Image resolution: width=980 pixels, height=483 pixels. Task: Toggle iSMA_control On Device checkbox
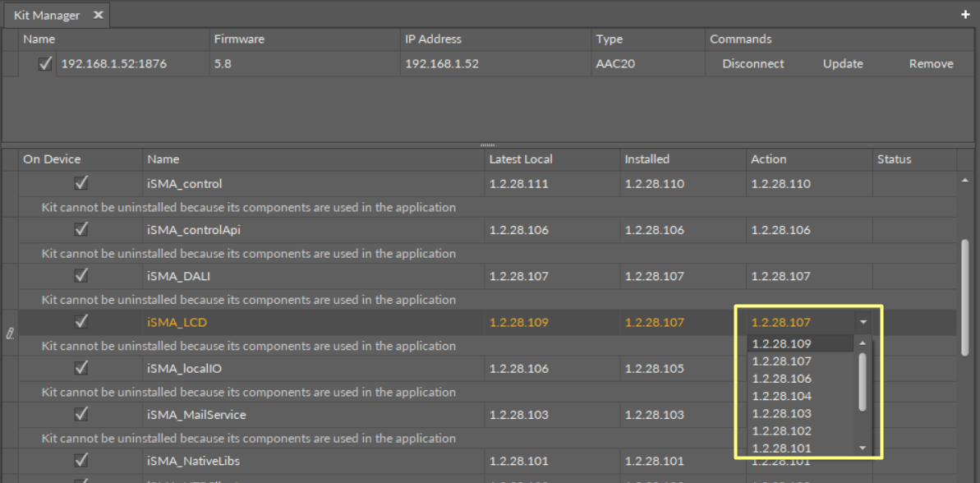(81, 183)
